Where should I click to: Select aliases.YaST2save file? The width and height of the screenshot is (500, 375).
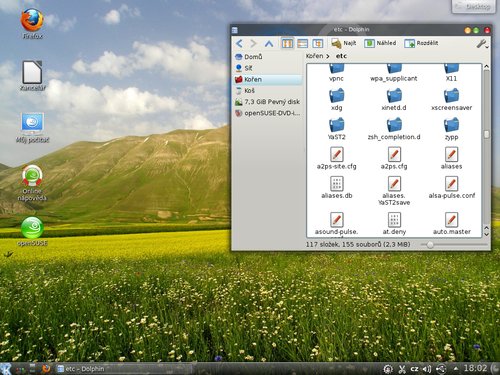tap(394, 191)
